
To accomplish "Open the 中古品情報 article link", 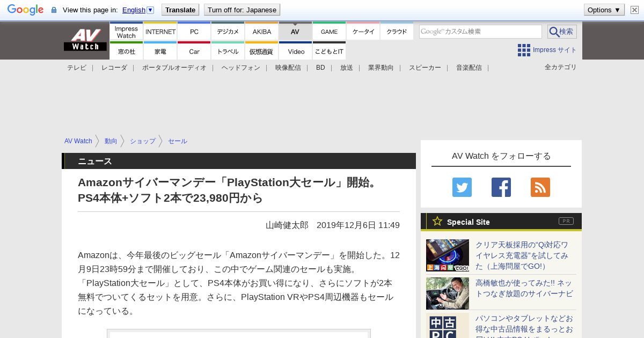I will coord(524,327).
